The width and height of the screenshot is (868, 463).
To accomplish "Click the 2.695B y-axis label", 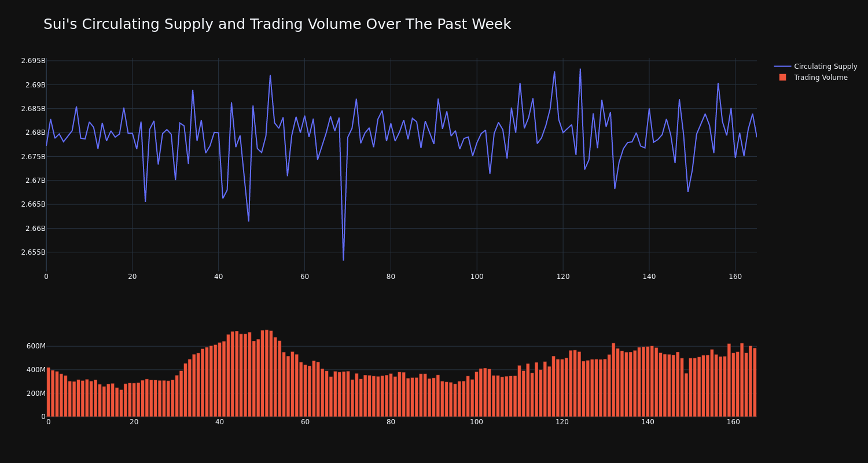I will click(x=33, y=61).
